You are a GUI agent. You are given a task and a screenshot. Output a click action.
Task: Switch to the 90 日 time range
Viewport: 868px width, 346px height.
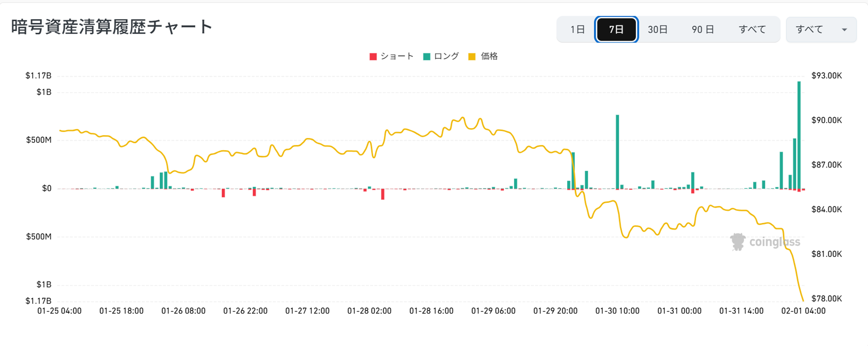click(x=703, y=30)
